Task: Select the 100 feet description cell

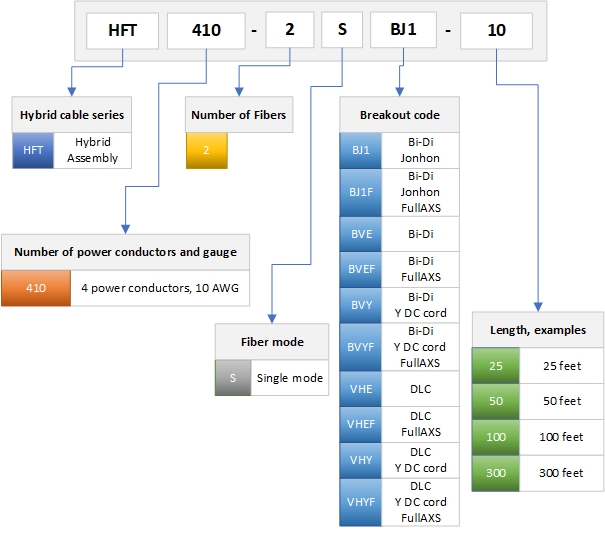Action: [x=562, y=437]
